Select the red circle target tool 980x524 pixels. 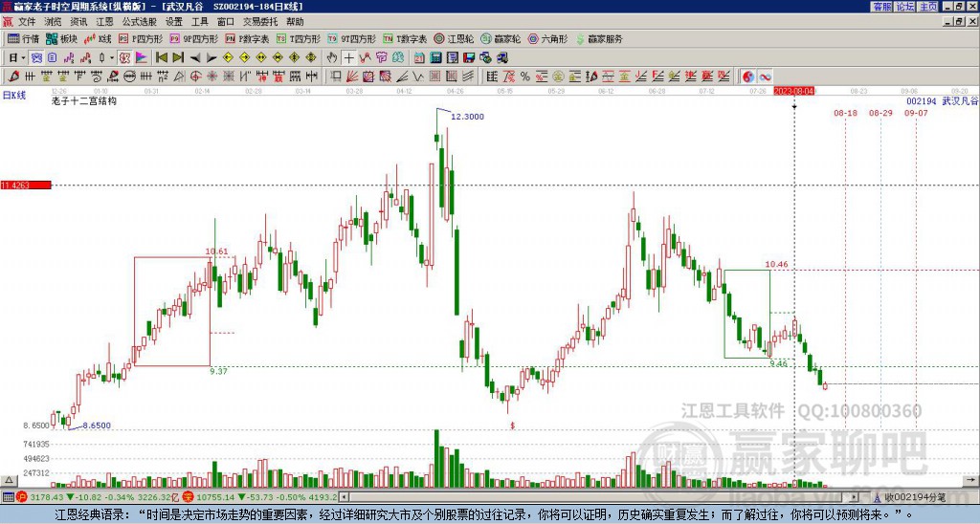point(195,76)
